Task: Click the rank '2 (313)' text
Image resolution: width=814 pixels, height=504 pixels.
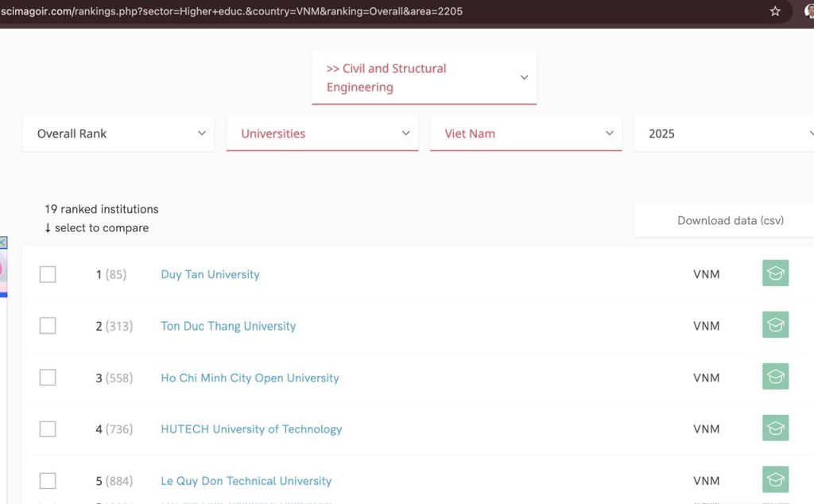Action: click(114, 326)
